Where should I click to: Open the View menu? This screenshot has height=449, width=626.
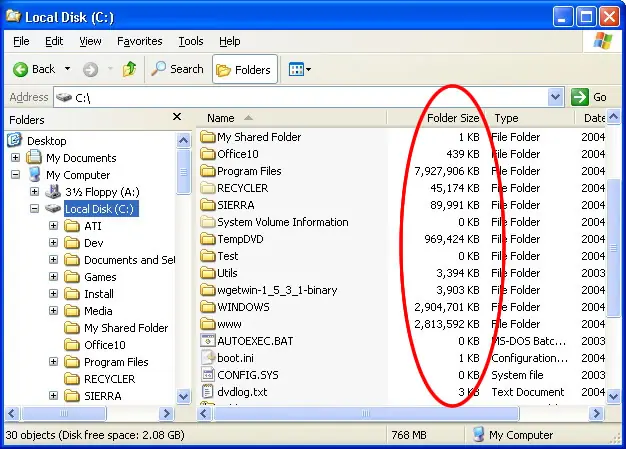click(90, 41)
